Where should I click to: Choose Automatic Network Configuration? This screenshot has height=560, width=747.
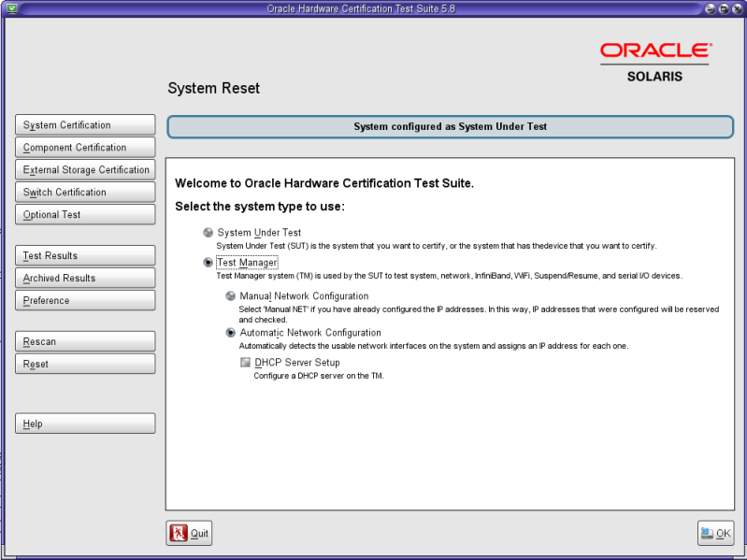231,333
